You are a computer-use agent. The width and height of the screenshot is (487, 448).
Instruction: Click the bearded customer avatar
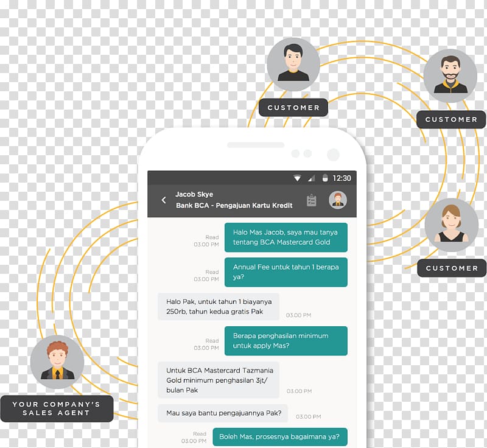[x=450, y=76]
